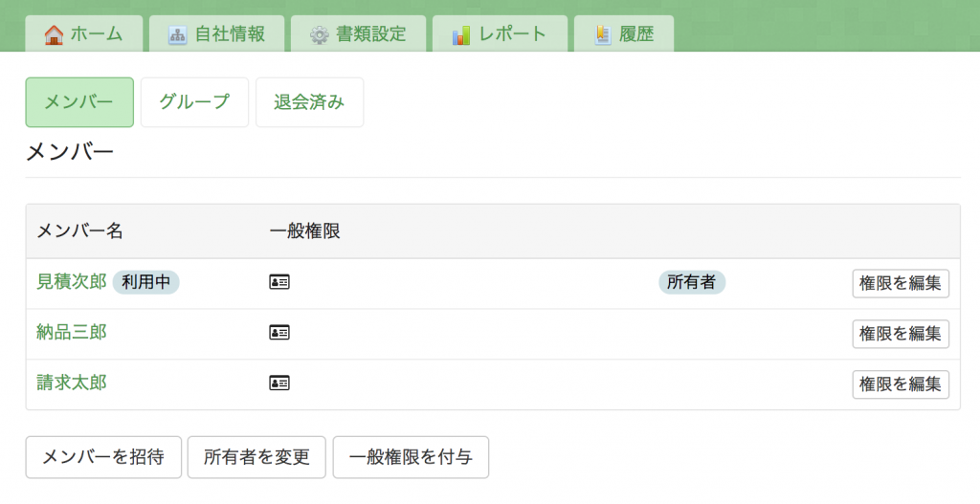
Task: Click the bookmark icon on 履歴 tab
Action: point(603,35)
